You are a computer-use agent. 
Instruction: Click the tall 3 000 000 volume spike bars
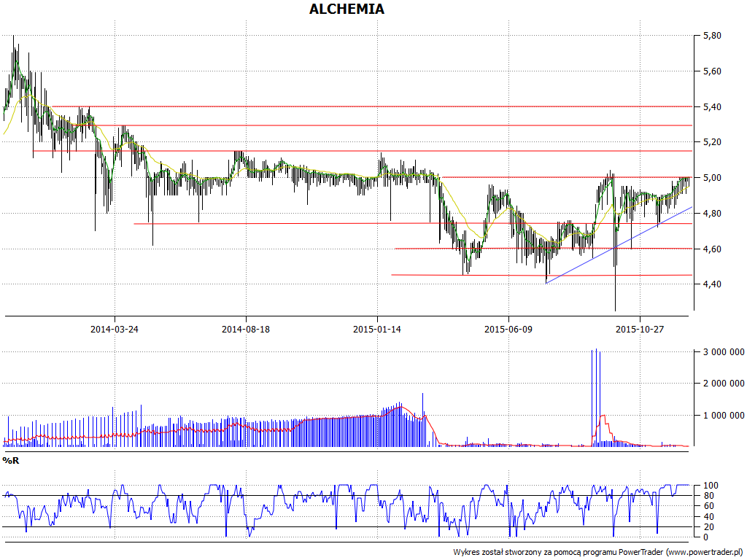click(595, 397)
